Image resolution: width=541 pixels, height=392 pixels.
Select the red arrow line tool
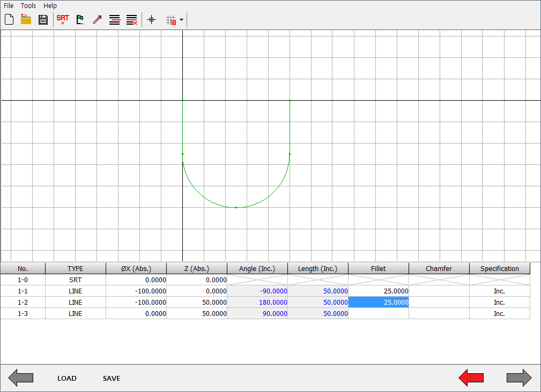97,20
